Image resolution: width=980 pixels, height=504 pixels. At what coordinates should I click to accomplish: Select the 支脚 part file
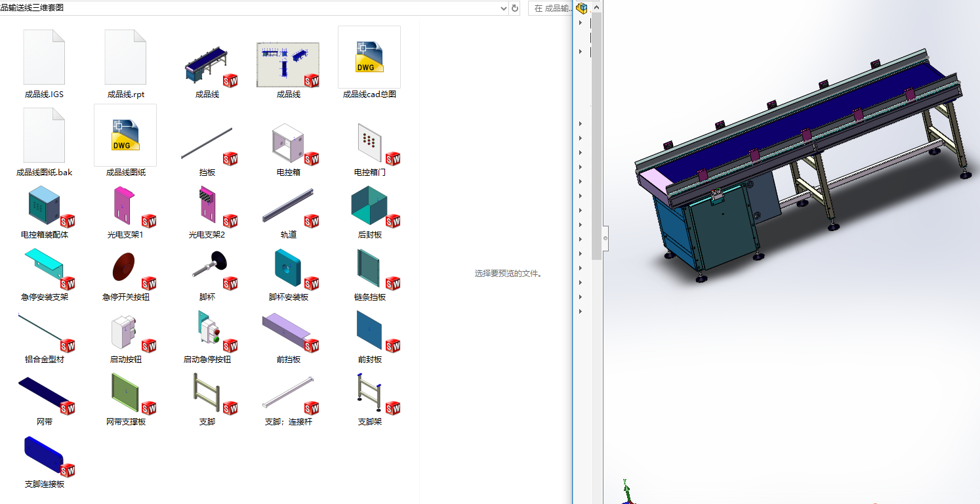click(x=207, y=398)
